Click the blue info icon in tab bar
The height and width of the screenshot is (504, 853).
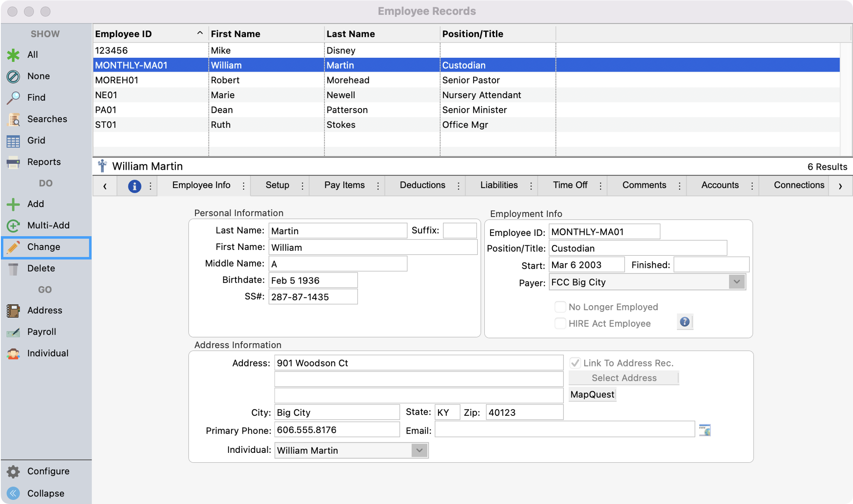coord(134,186)
